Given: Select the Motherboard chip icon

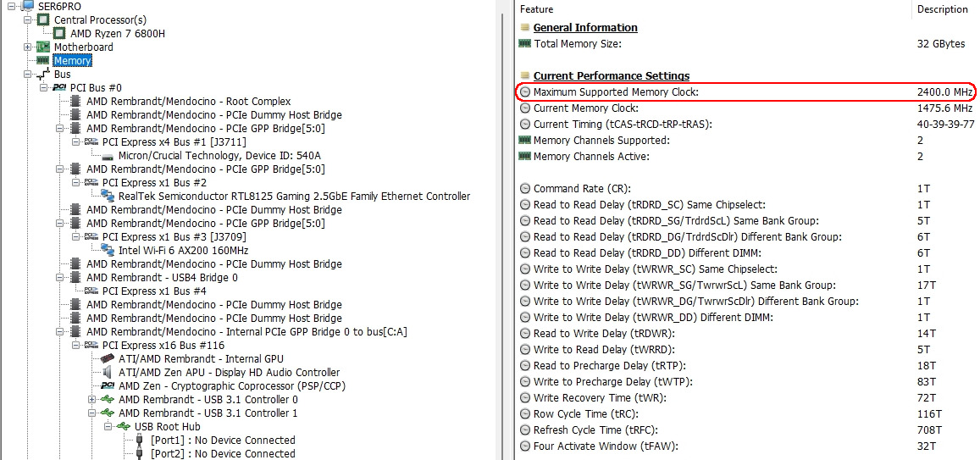Looking at the screenshot, I should [x=43, y=47].
